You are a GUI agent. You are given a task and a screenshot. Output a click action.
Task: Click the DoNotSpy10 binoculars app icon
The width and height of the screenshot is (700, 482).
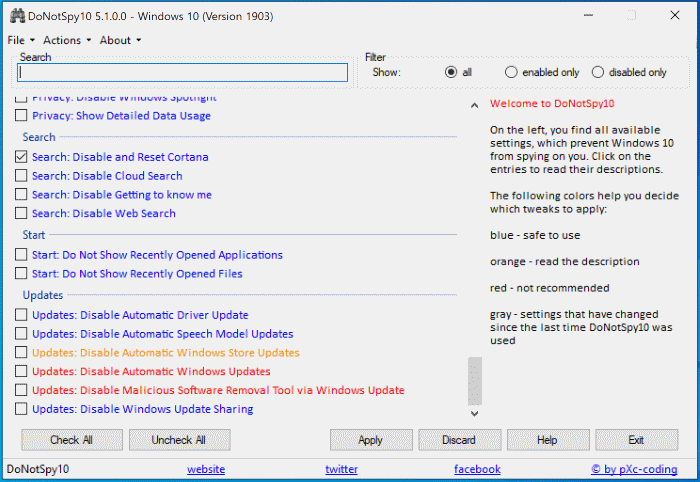point(17,16)
